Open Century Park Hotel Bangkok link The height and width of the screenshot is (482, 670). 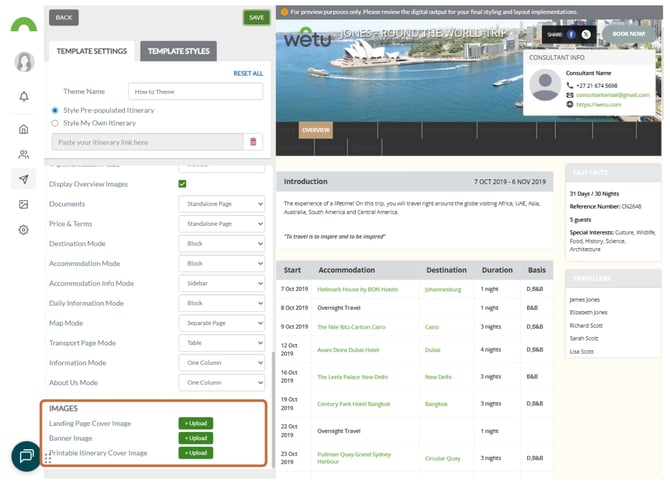tap(354, 404)
